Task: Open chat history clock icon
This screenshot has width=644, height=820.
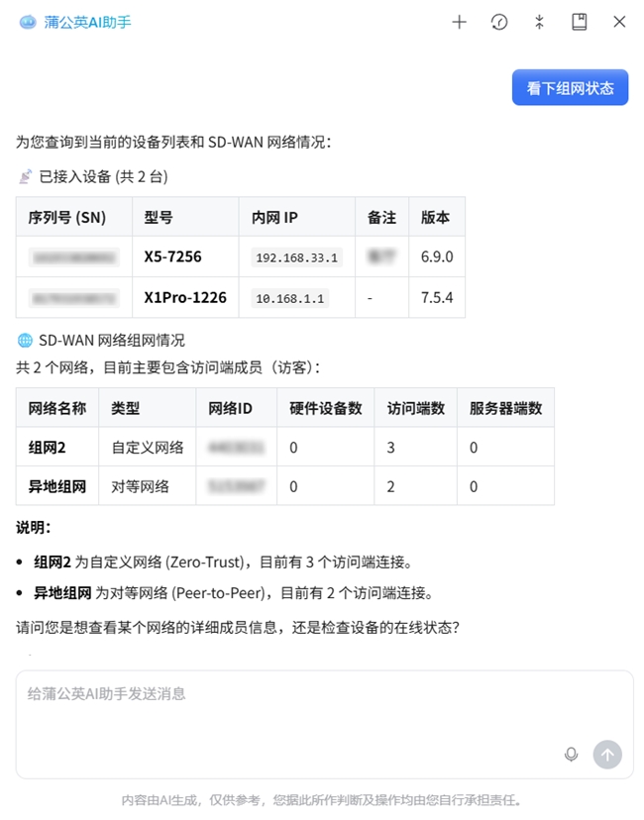Action: [x=499, y=22]
